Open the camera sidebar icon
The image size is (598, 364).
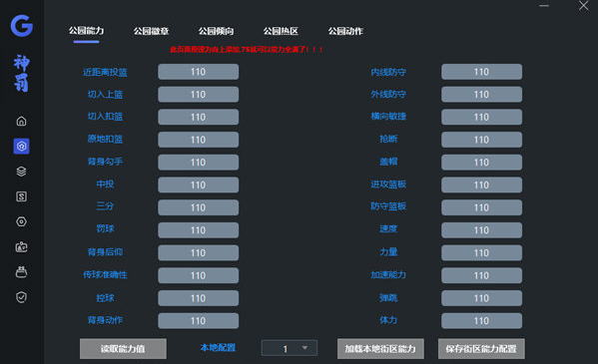point(21,247)
